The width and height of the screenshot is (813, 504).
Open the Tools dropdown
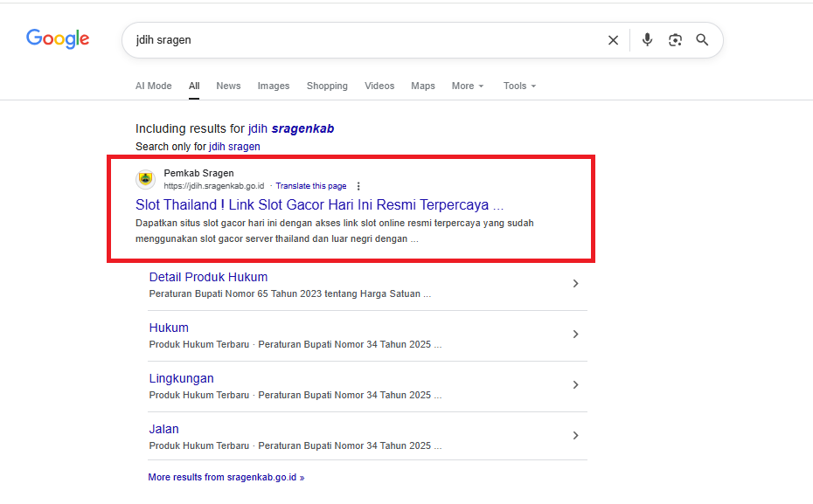pos(519,86)
